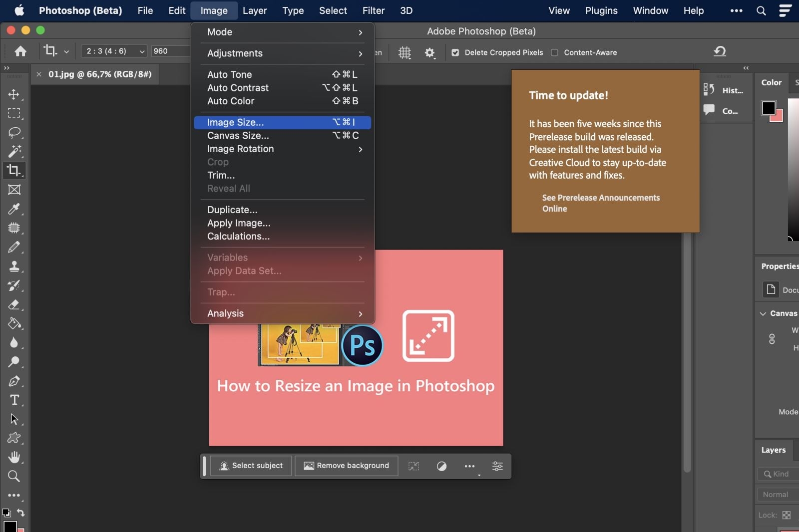
Task: Click the Home icon in options bar
Action: point(20,51)
